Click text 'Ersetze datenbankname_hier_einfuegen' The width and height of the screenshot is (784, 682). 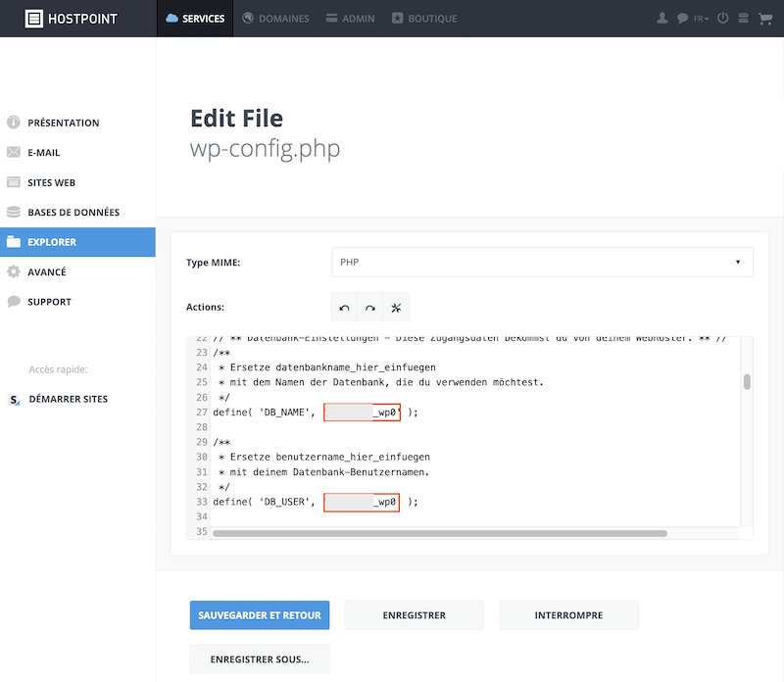[333, 367]
